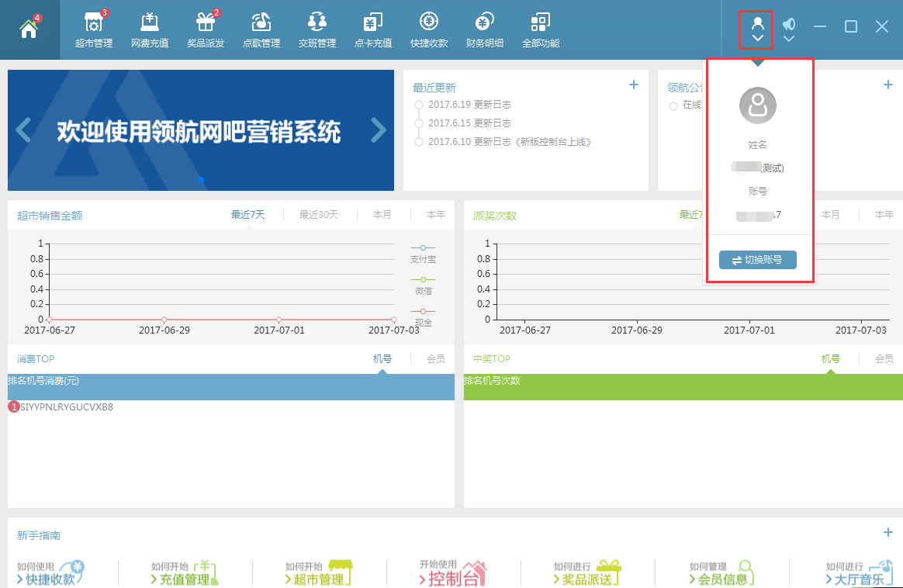This screenshot has width=903, height=588.
Task: Go to next banner slide
Action: click(x=378, y=130)
